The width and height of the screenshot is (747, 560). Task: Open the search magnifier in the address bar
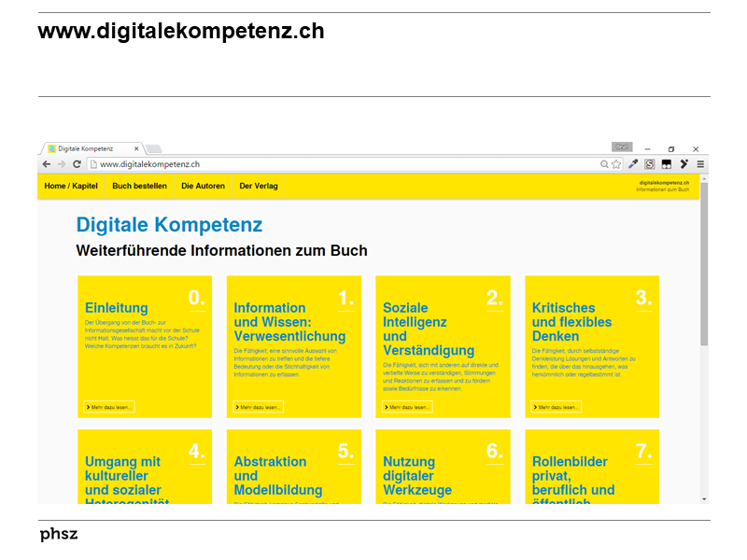pos(604,163)
